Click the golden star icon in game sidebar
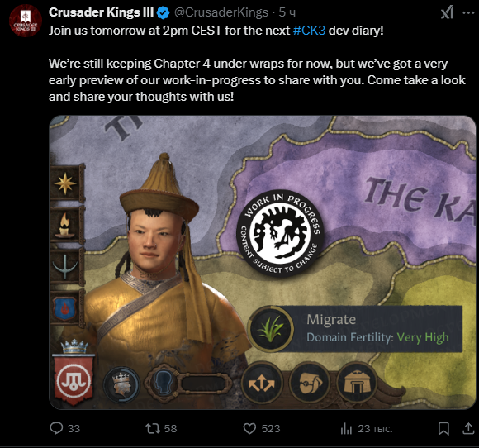 click(x=66, y=183)
